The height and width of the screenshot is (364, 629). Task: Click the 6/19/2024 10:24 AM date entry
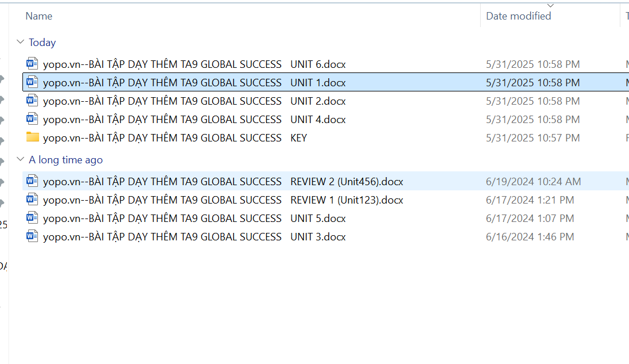[533, 182]
